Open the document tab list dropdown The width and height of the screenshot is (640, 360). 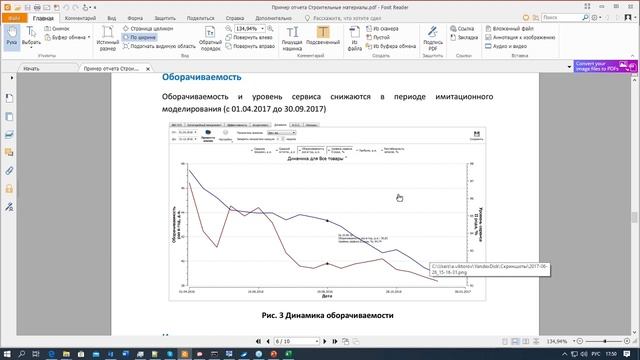pyautogui.click(x=569, y=67)
